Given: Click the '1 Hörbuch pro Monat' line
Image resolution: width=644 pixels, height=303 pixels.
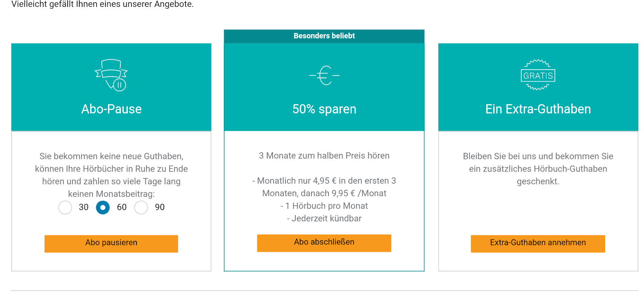Looking at the screenshot, I should pyautogui.click(x=324, y=206).
